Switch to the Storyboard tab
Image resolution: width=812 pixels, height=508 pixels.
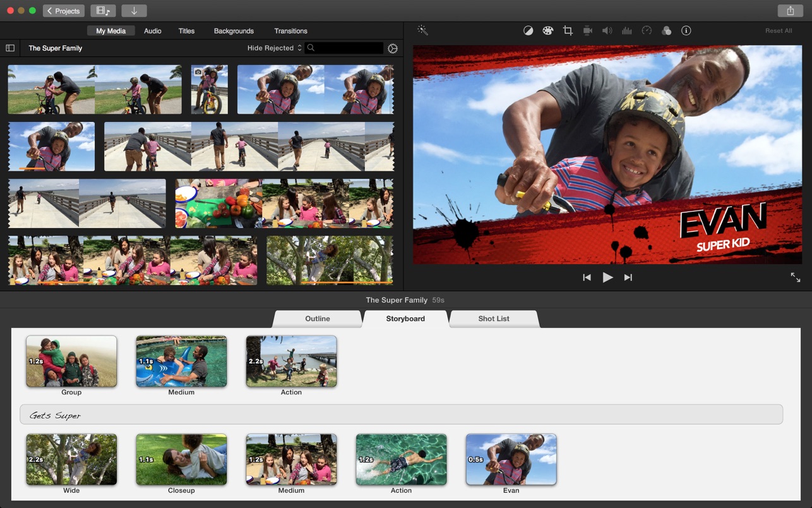405,318
